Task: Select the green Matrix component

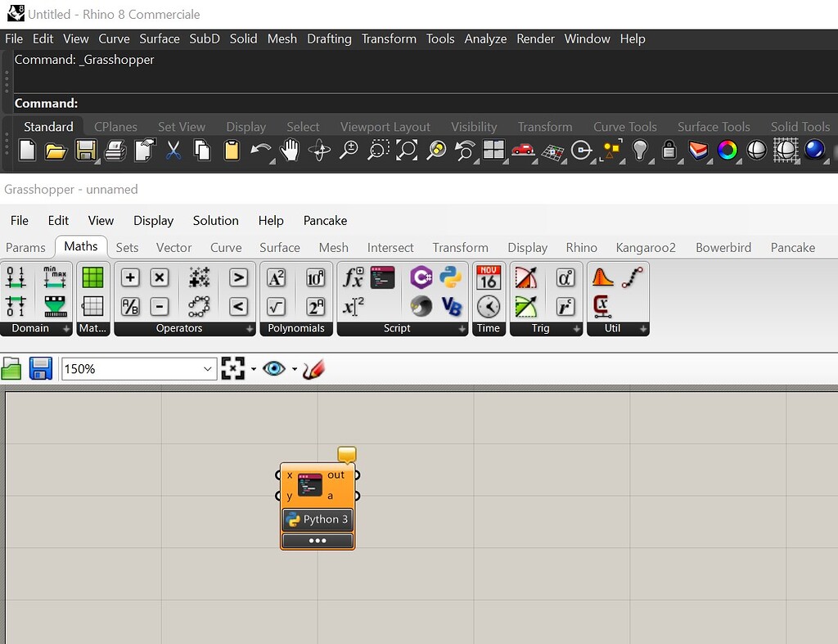Action: pos(93,277)
